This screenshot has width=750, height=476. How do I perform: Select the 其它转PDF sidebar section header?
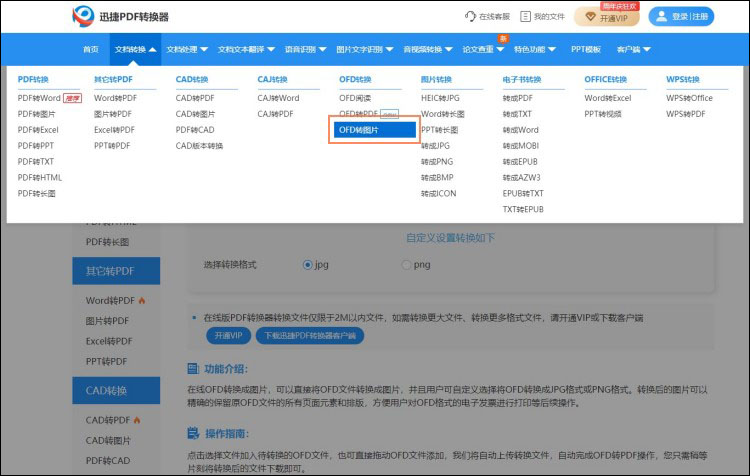coord(116,271)
